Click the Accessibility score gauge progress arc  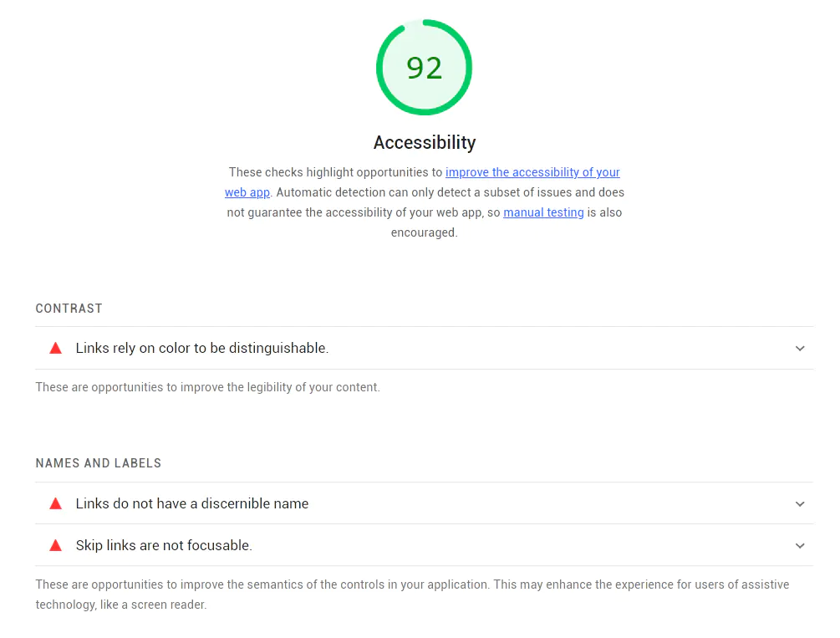(424, 19)
